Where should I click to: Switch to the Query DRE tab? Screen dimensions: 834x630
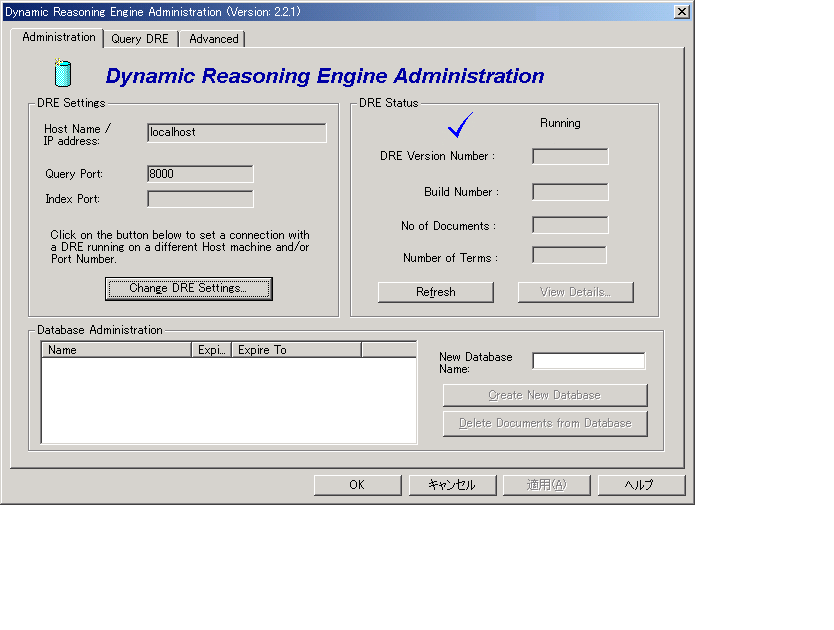coord(140,39)
